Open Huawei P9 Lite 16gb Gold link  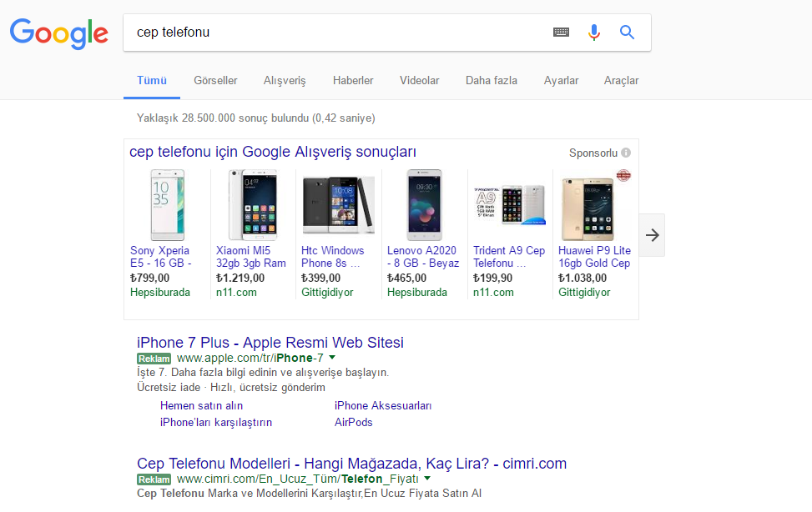point(594,257)
